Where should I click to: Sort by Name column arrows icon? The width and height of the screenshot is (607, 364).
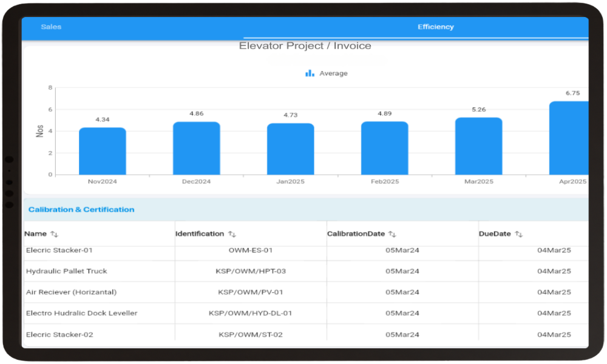[54, 234]
